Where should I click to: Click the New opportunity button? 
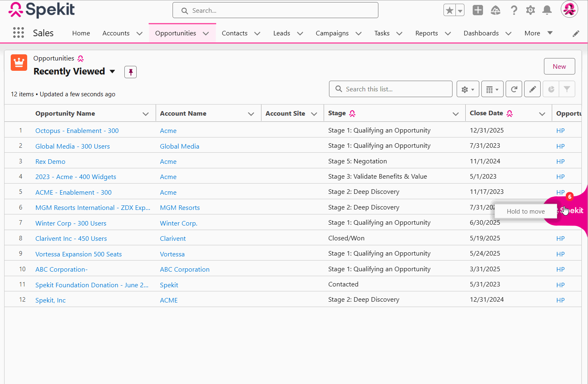click(x=559, y=66)
